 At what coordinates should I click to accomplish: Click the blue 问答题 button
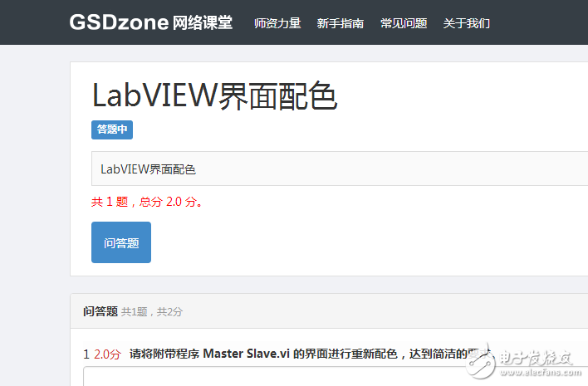coord(121,242)
